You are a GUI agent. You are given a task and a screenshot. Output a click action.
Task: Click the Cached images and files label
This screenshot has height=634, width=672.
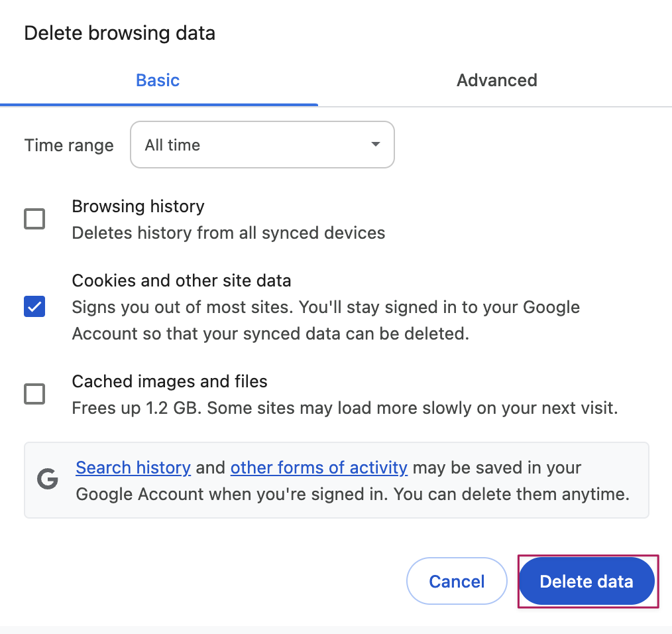click(170, 381)
